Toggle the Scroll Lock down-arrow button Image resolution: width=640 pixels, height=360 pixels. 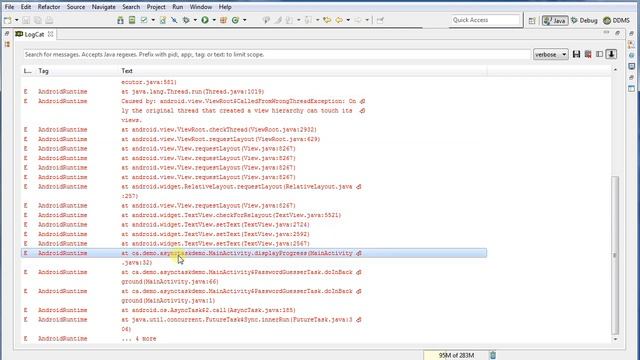[x=611, y=54]
